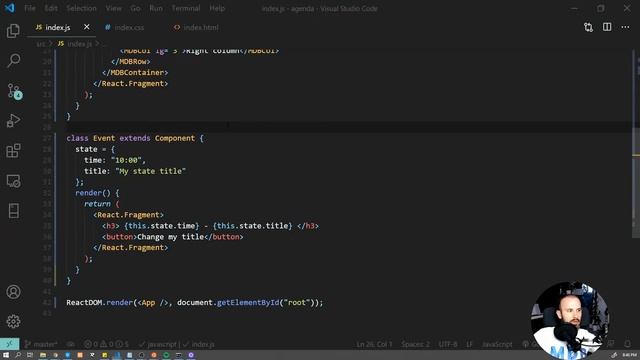
Task: Open the Remote Explorer monitor icon
Action: [13, 181]
